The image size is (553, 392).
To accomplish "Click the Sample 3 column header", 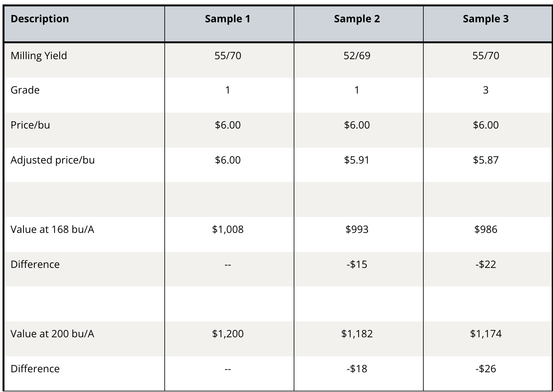I will click(485, 19).
